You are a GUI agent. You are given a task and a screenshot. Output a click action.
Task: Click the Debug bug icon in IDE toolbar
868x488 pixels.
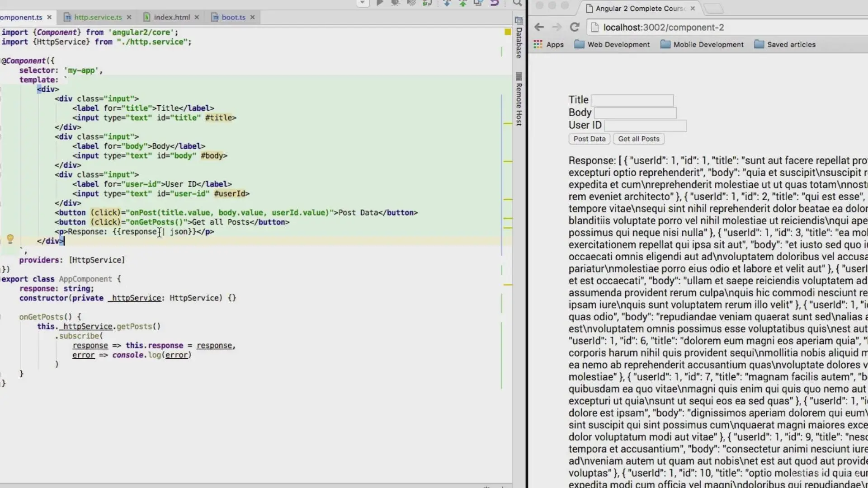pos(396,3)
